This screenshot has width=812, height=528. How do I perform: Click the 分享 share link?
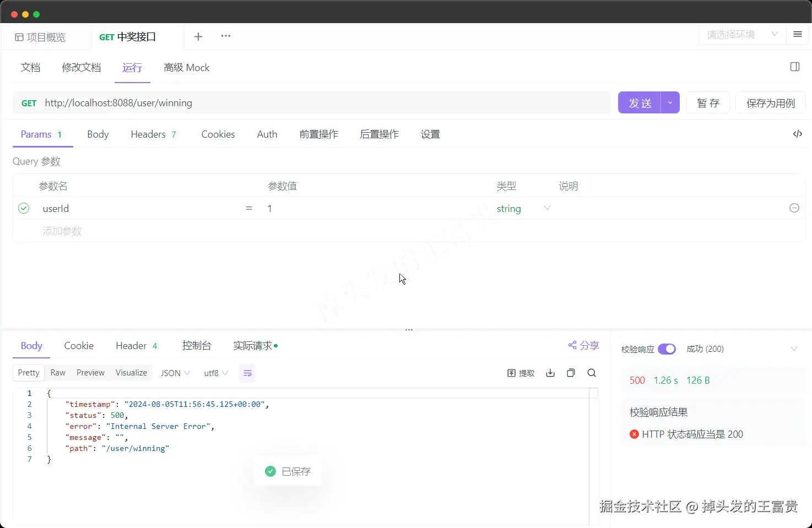point(584,345)
